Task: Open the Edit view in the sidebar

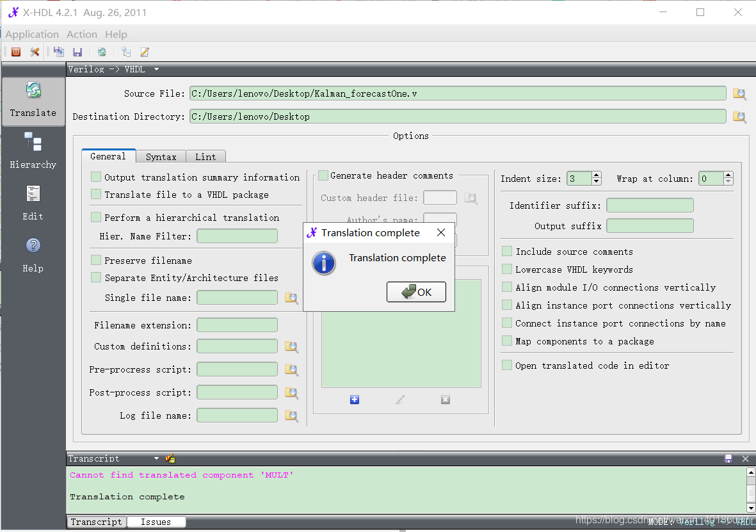Action: point(33,203)
